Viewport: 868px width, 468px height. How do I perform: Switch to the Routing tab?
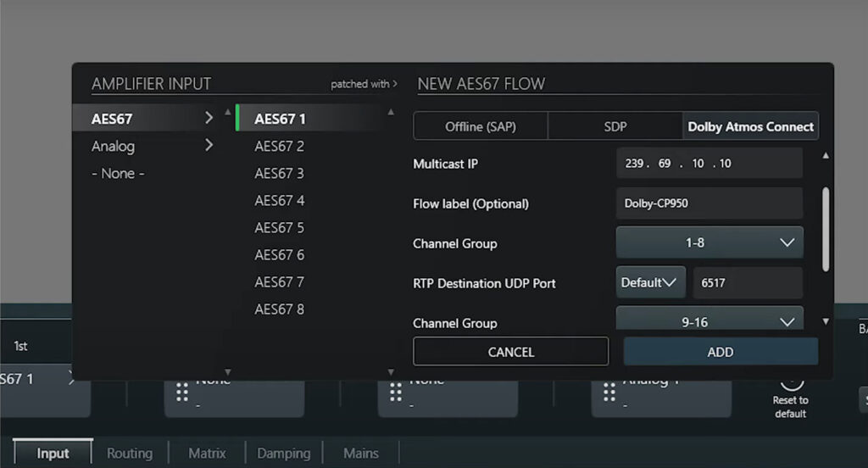coord(130,454)
